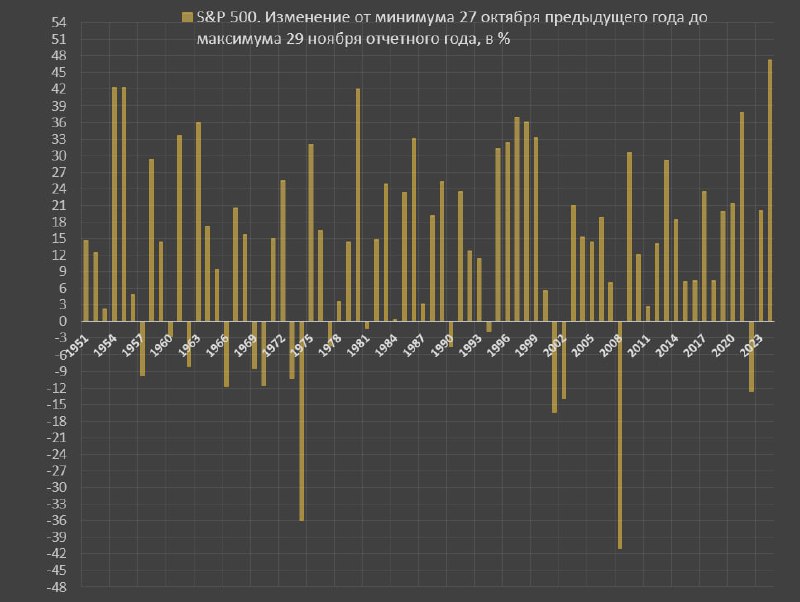Screen dimensions: 800x602
Task: Click the large negative bar near 1974
Action: [302, 421]
